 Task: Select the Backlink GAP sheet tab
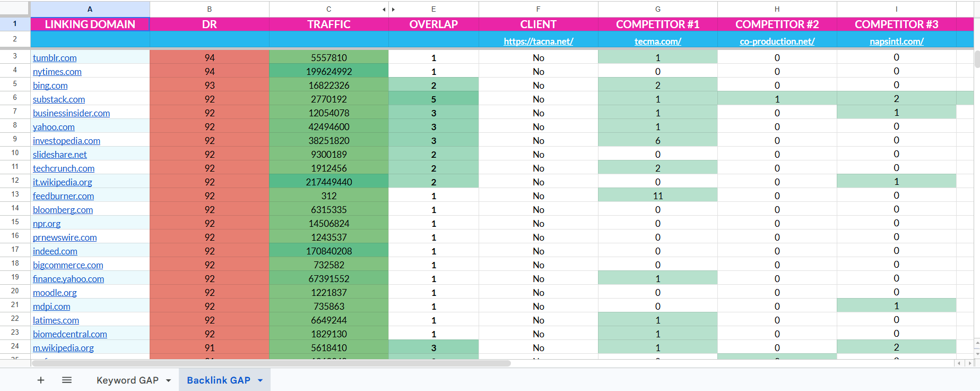click(x=219, y=380)
